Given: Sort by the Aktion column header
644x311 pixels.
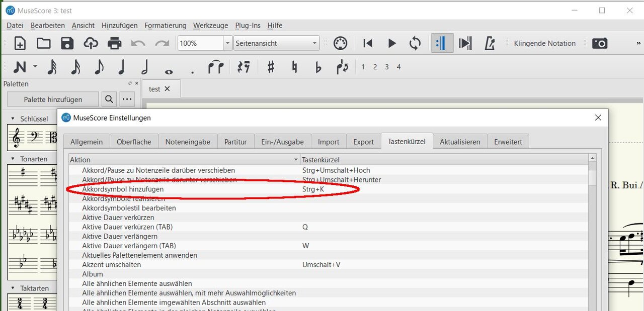Looking at the screenshot, I should tap(185, 160).
